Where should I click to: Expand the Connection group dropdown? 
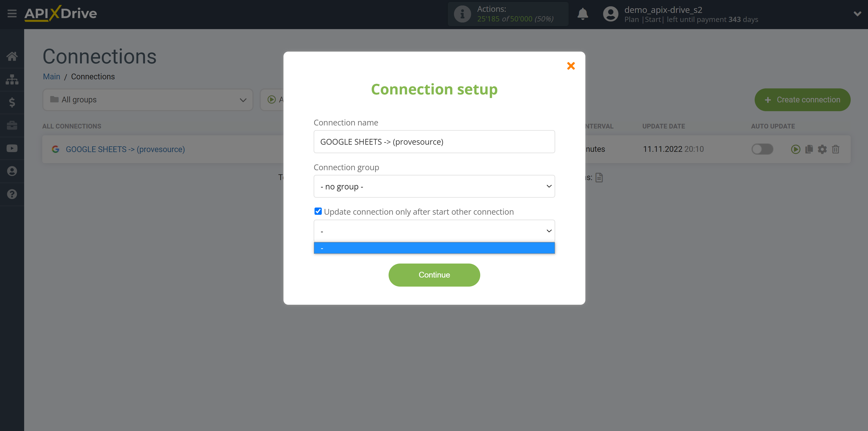click(435, 186)
